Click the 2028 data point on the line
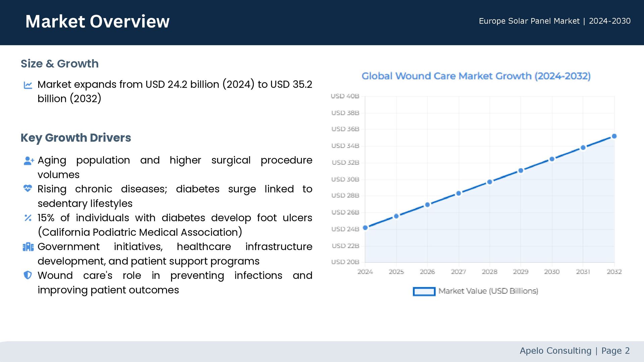Image resolution: width=644 pixels, height=362 pixels. pos(490,182)
